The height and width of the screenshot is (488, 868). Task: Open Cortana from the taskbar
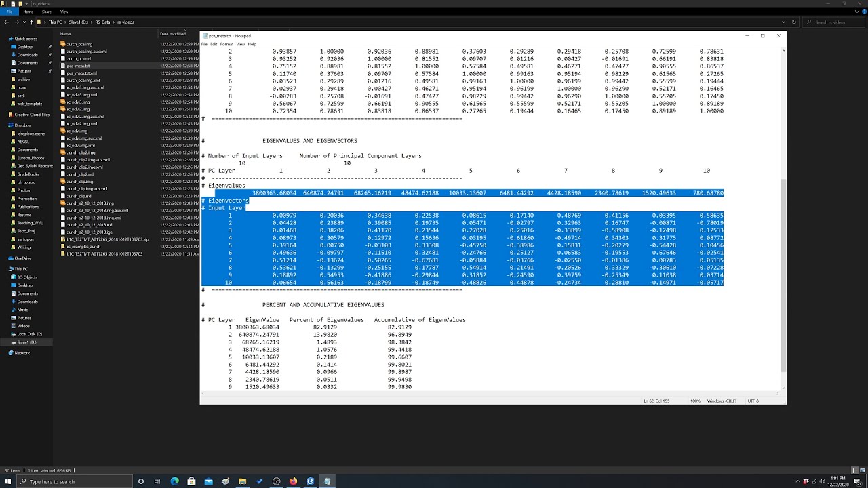click(141, 481)
